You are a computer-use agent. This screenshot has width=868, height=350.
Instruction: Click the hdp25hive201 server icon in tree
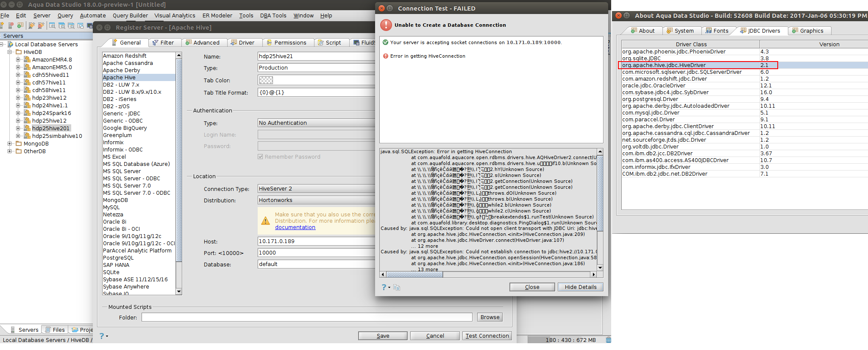pos(27,128)
